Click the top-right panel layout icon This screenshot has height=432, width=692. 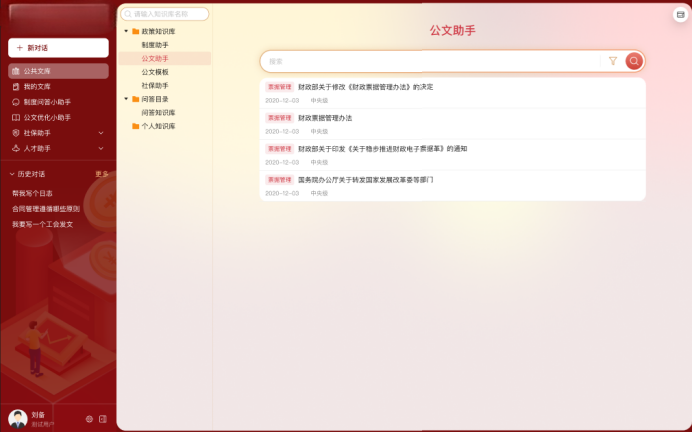coord(680,14)
